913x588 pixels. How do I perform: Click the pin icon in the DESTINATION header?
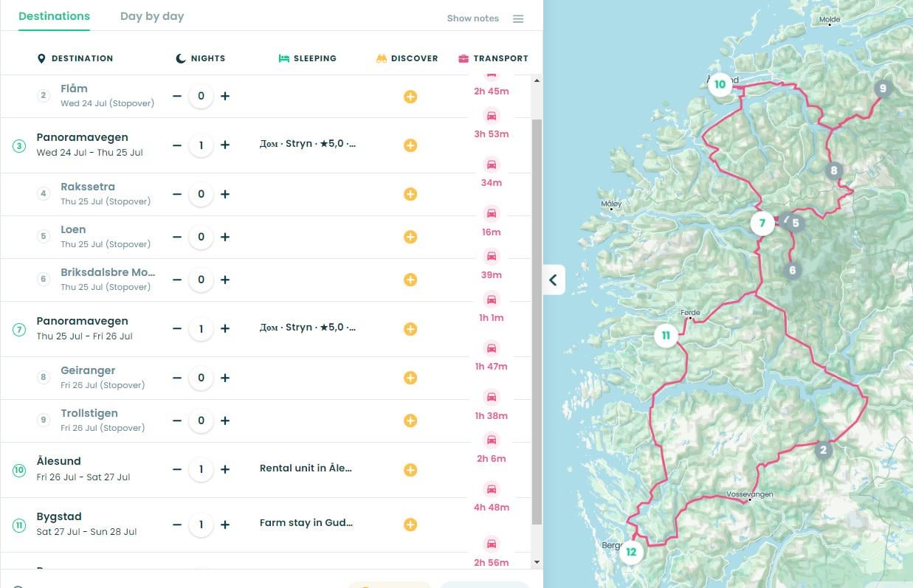42,58
